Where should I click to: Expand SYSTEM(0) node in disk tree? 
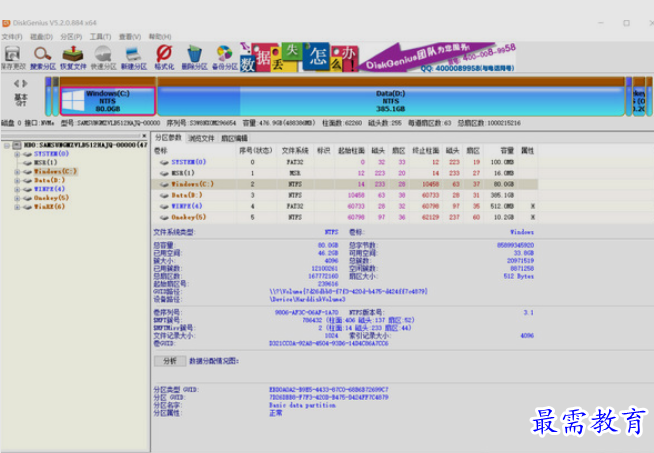(x=17, y=154)
